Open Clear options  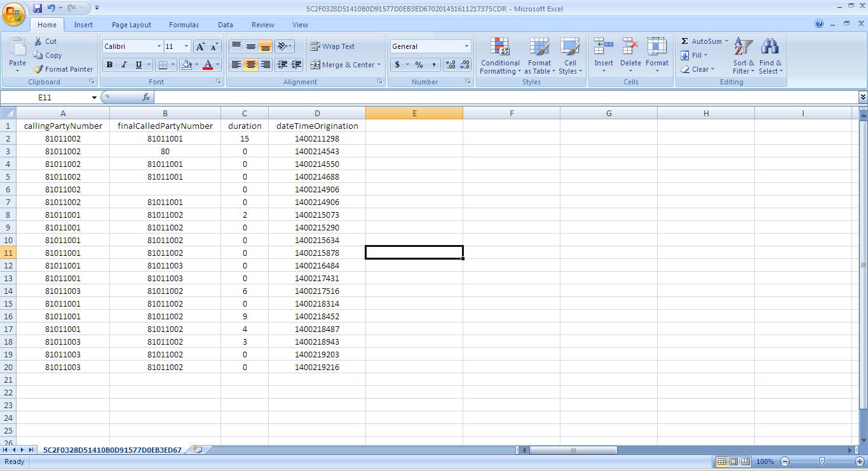coord(697,69)
